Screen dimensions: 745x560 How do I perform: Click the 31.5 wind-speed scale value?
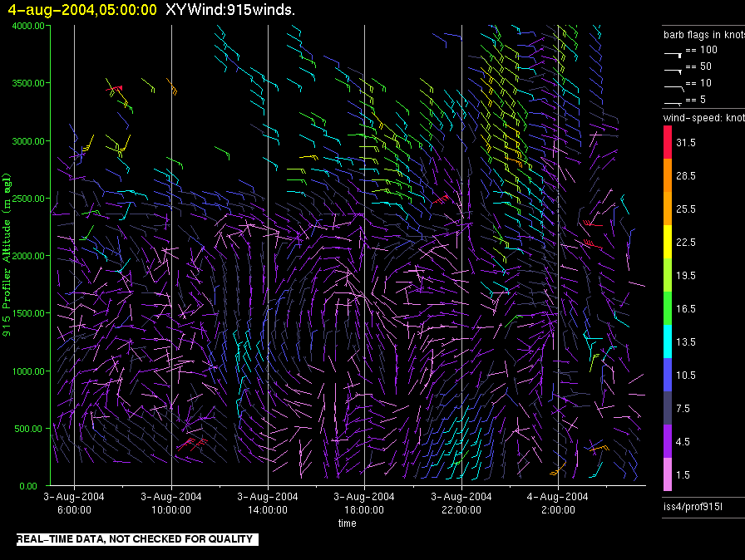point(686,142)
